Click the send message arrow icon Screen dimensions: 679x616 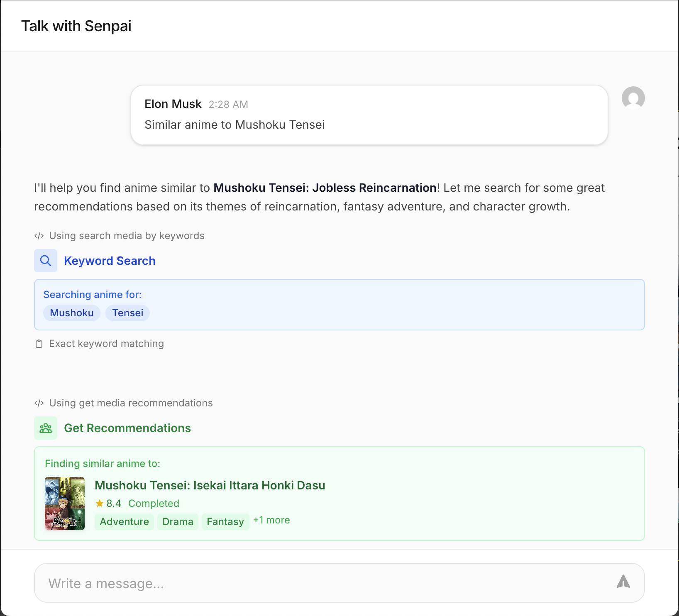tap(623, 582)
